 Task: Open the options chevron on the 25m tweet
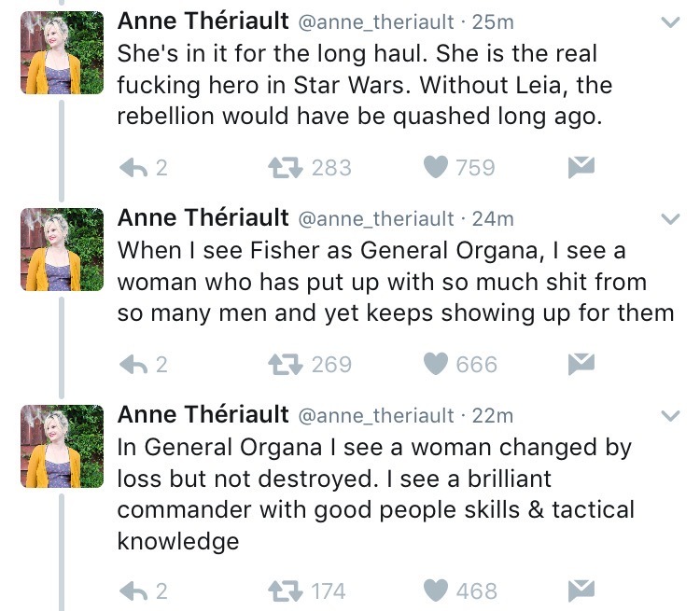point(669,23)
